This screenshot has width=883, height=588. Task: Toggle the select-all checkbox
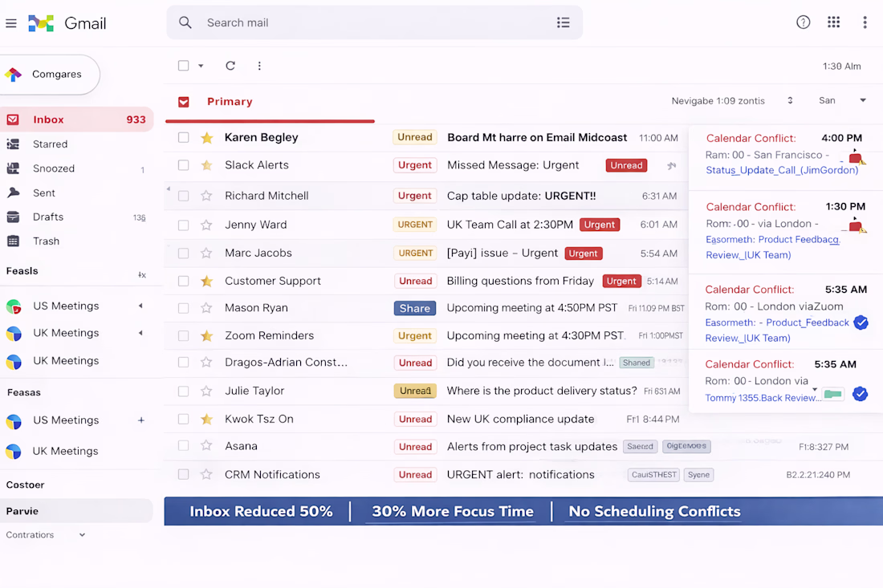184,66
